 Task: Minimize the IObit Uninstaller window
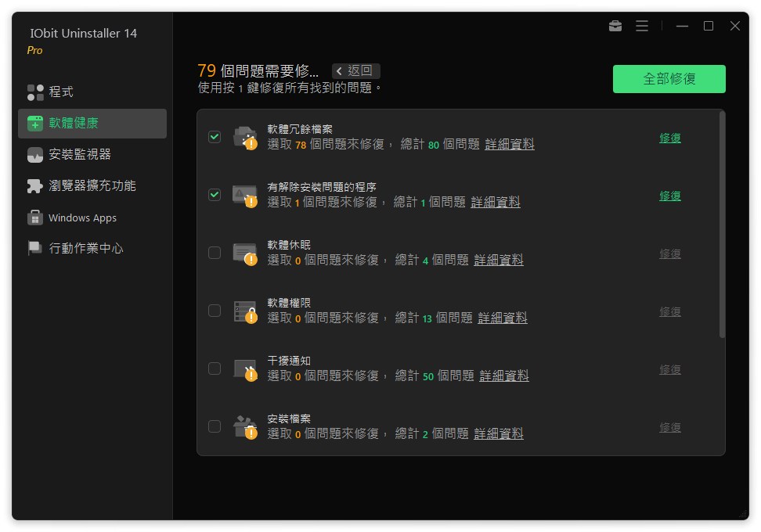682,26
